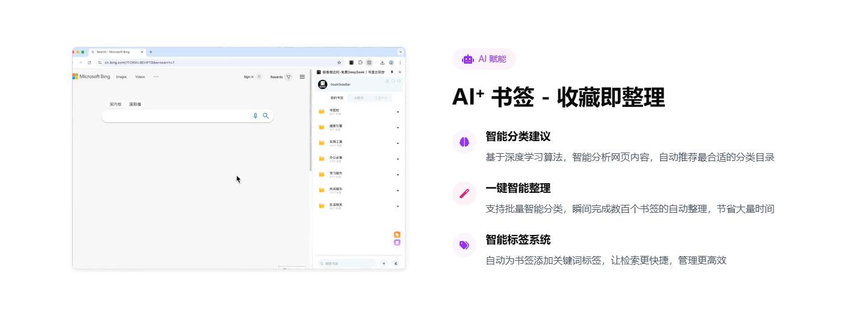Open the 实用工具 folder row
This screenshot has height=322, width=868.
tap(359, 143)
